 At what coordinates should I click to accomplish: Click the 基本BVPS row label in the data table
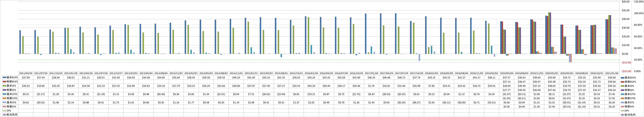12,78
